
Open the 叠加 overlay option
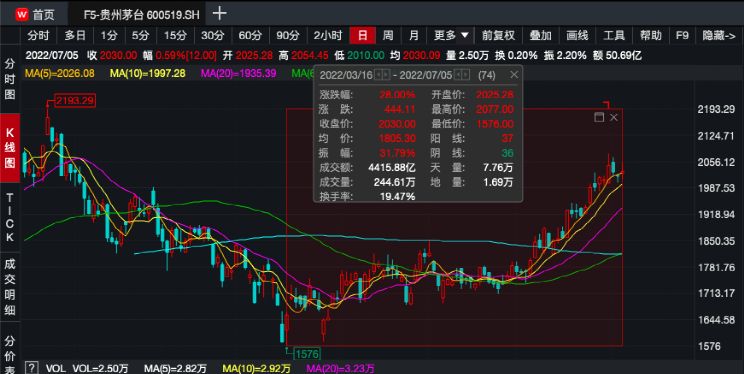[x=540, y=36]
